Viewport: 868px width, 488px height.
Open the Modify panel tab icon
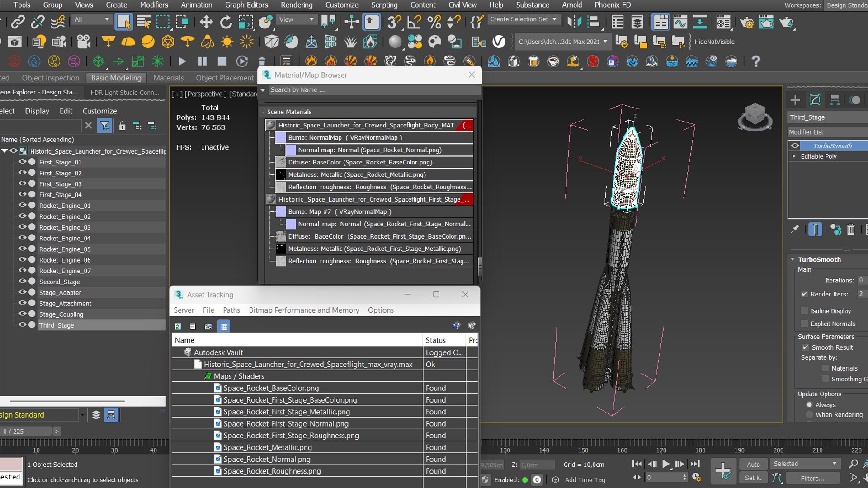815,100
